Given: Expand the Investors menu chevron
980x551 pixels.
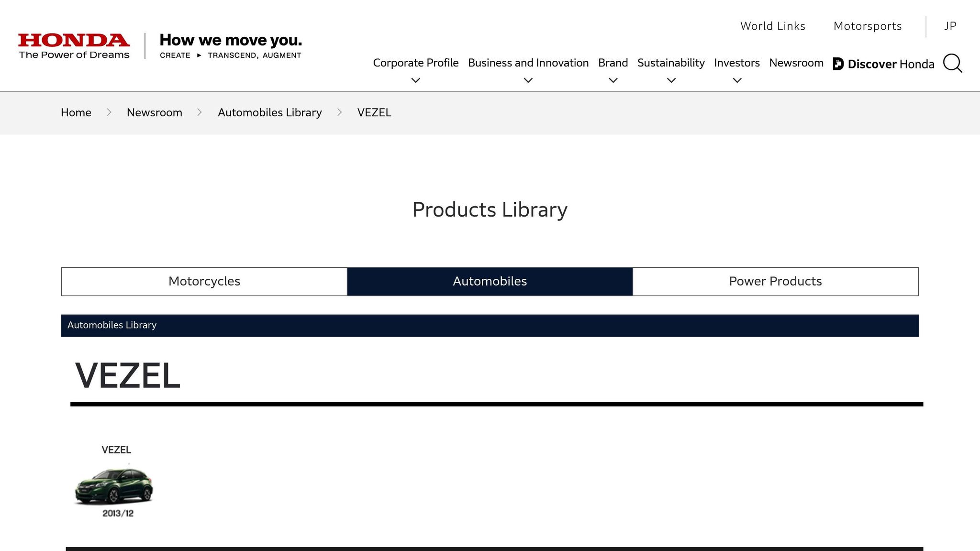Looking at the screenshot, I should click(x=737, y=80).
